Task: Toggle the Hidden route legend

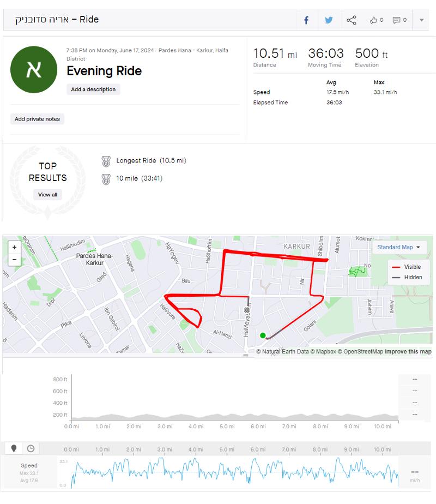Action: coord(407,278)
